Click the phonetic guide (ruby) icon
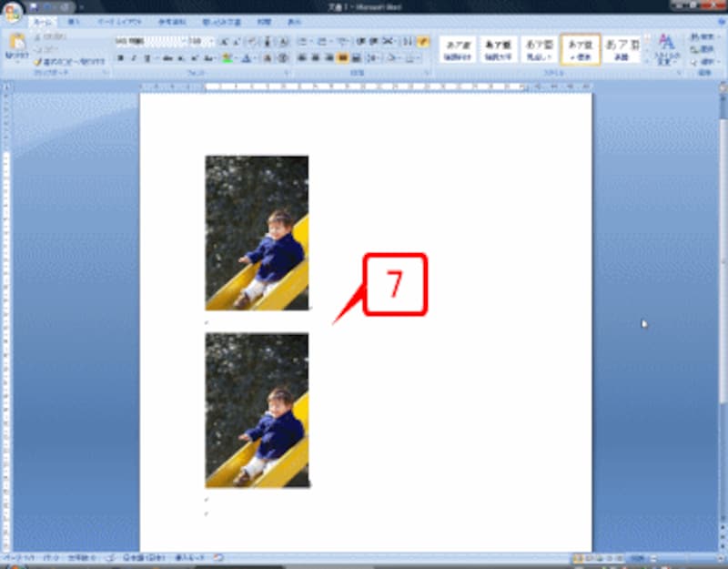 point(268,42)
